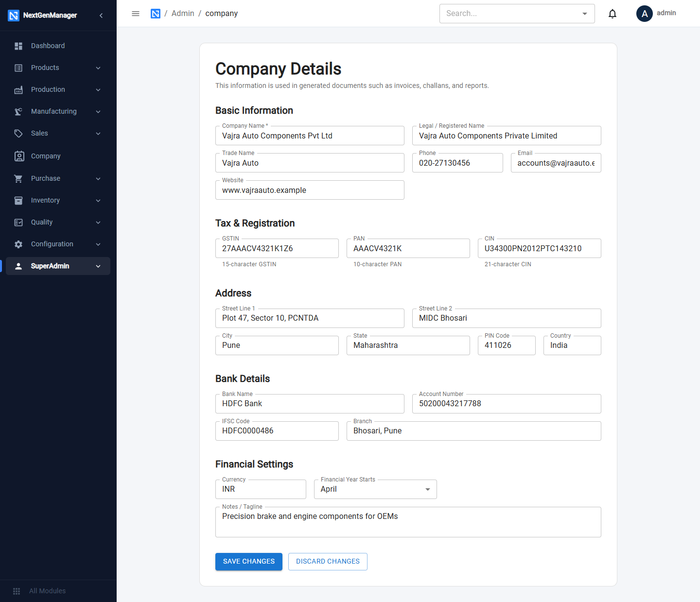700x602 pixels.
Task: Expand the Purchase menu chevron
Action: pos(98,179)
